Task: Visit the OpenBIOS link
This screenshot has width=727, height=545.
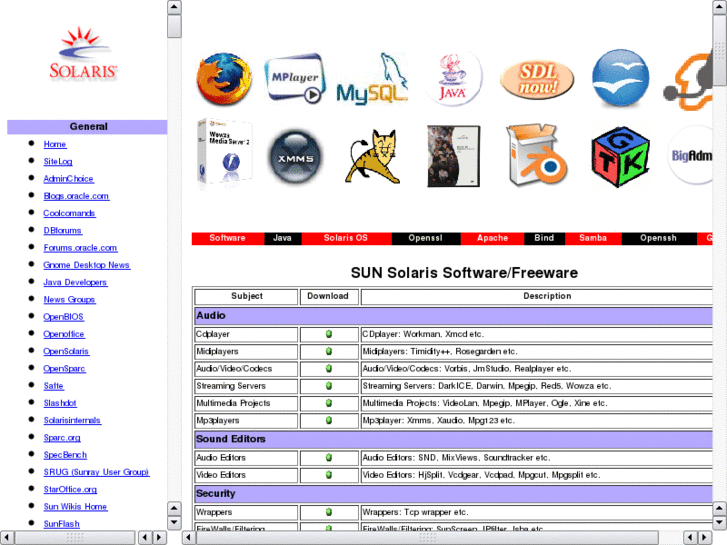Action: pos(64,317)
